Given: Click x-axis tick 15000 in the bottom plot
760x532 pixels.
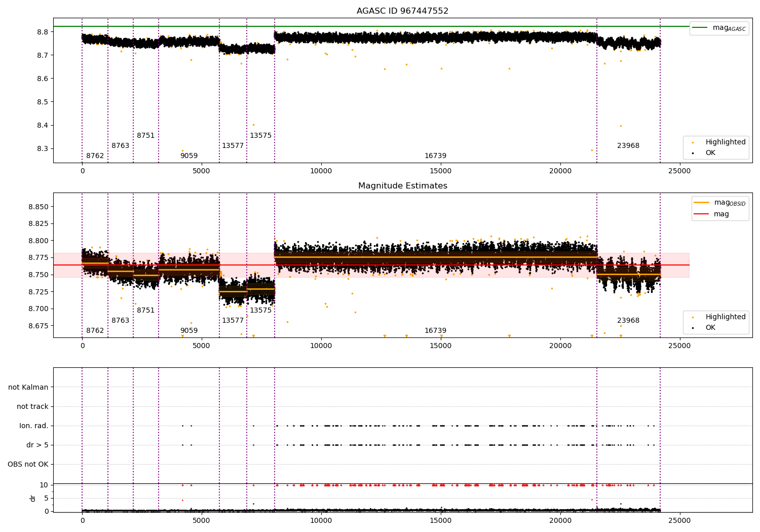Looking at the screenshot, I should coord(440,520).
